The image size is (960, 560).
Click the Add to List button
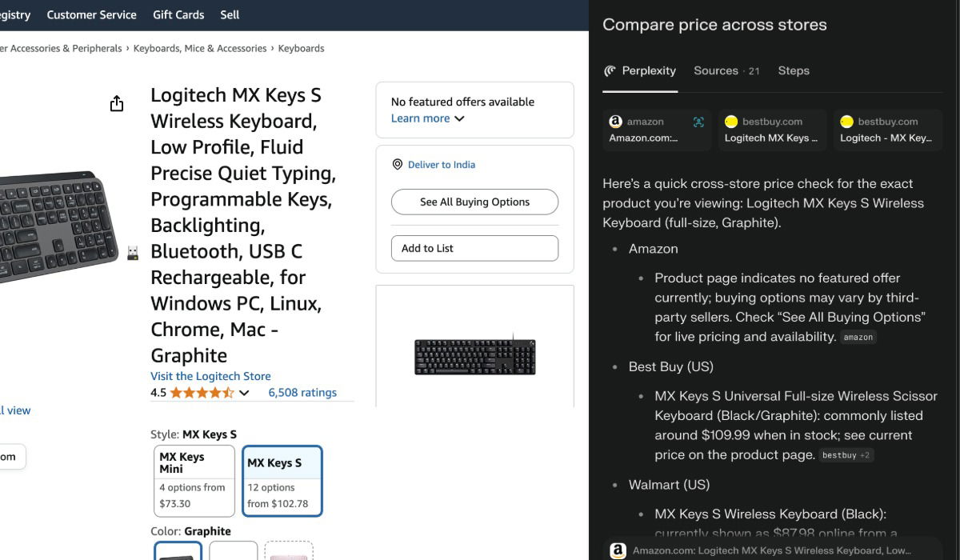[x=474, y=248]
